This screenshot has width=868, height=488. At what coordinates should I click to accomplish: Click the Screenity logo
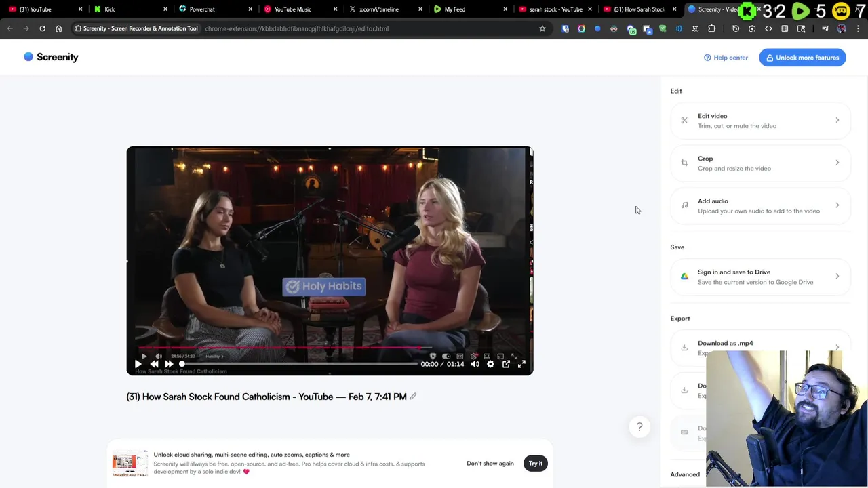pyautogui.click(x=51, y=57)
